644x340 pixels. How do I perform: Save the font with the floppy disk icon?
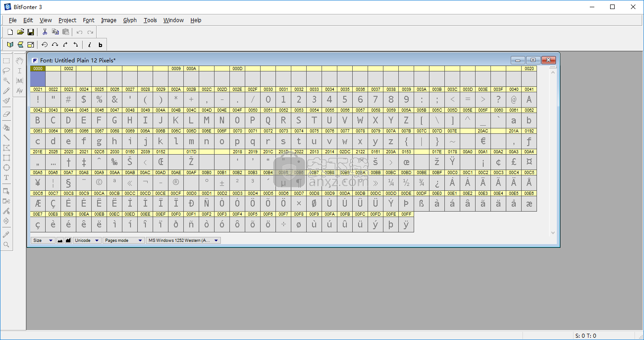[x=31, y=32]
